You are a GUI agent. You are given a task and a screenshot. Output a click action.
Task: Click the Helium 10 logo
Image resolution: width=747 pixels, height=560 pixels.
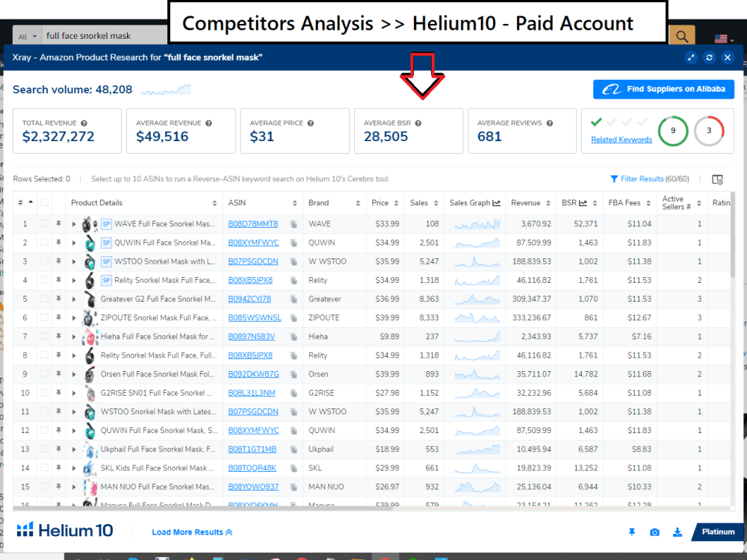(65, 530)
